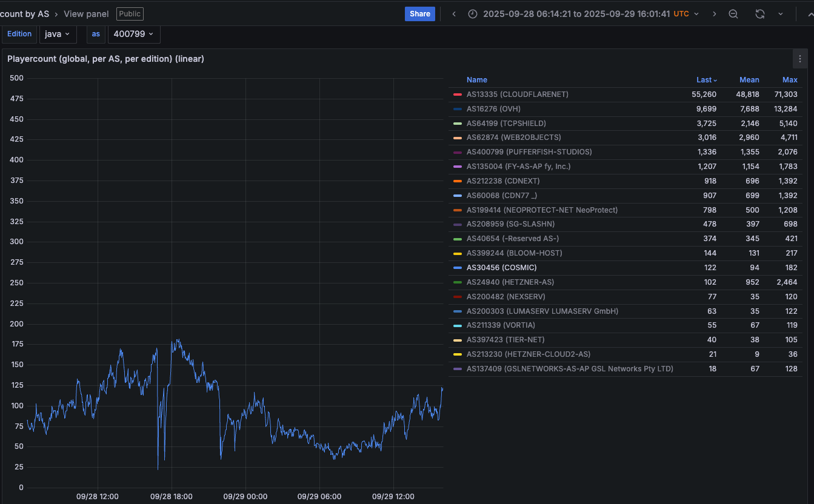Open the as 400799 variable dropdown
The width and height of the screenshot is (814, 504).
(134, 34)
